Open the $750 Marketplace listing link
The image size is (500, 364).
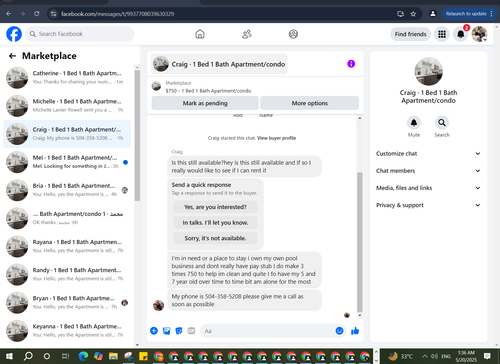coord(208,91)
